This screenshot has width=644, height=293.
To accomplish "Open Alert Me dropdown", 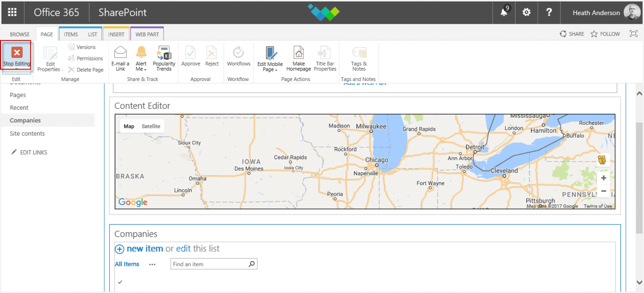I will tap(141, 58).
